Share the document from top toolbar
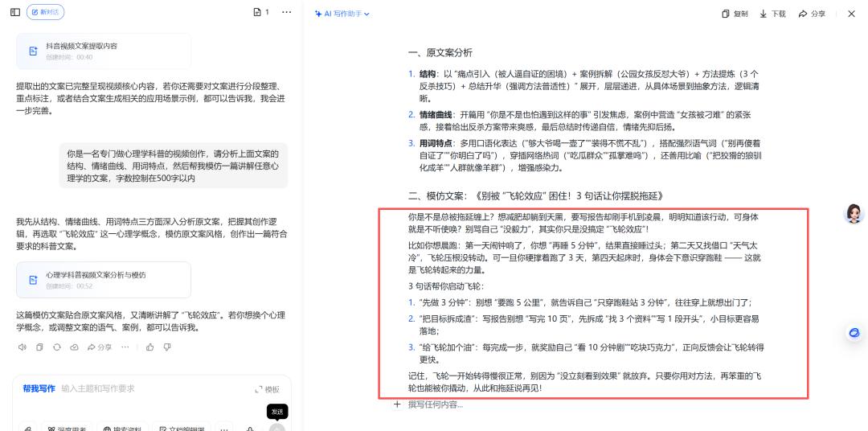The width and height of the screenshot is (868, 431). click(812, 14)
